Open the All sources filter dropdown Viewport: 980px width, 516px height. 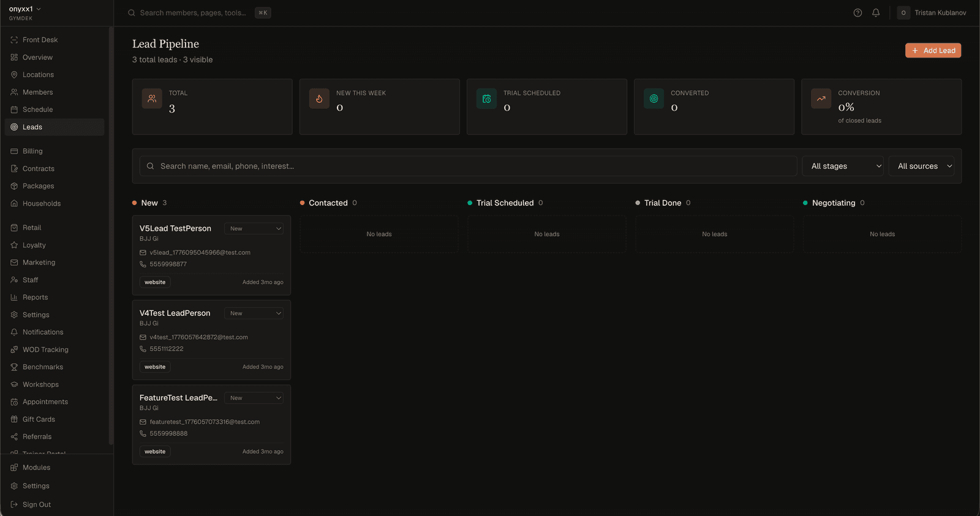[922, 166]
